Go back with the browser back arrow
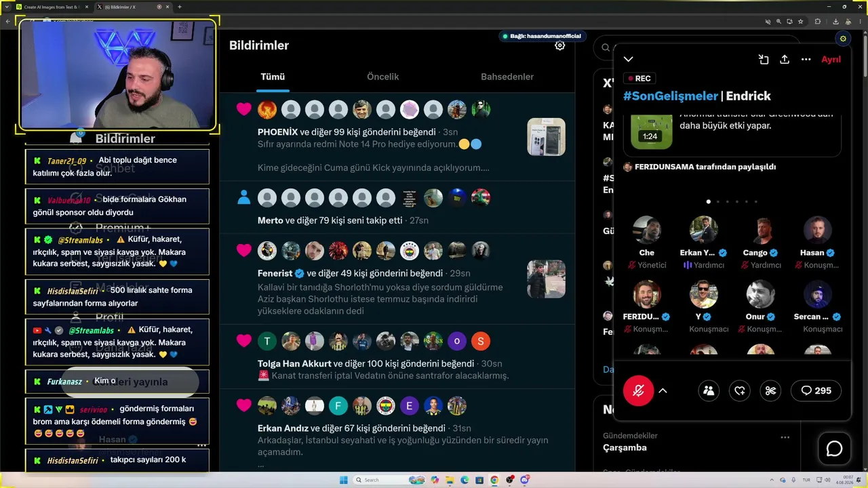The width and height of the screenshot is (868, 488). pos(7,22)
